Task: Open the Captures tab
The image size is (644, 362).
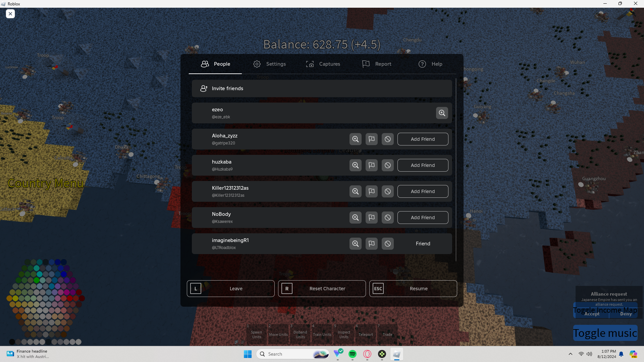Action: (323, 64)
